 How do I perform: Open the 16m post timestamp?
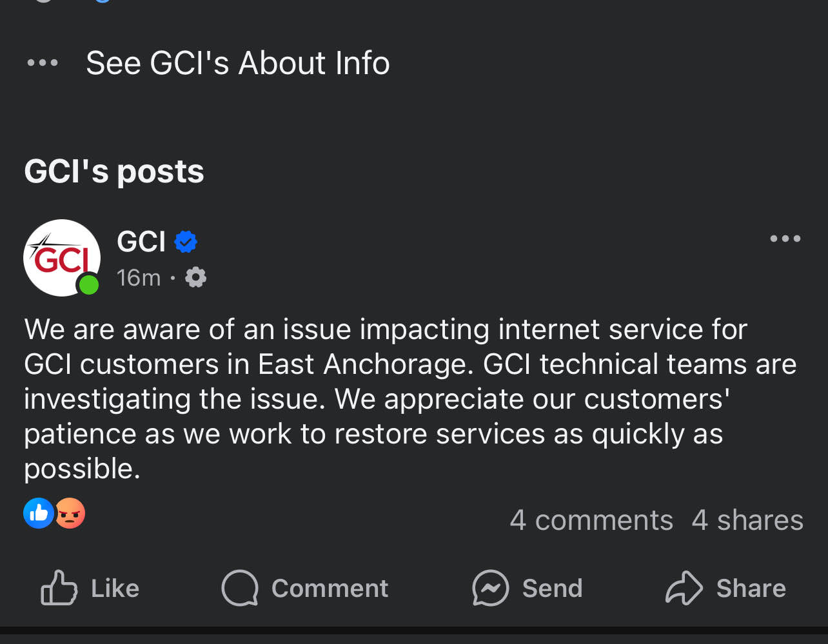coord(139,278)
